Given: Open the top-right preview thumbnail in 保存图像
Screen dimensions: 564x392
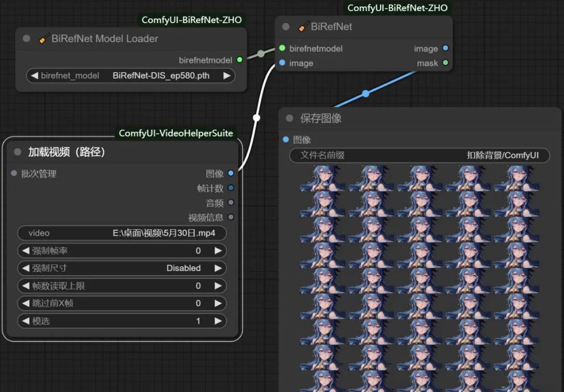Looking at the screenshot, I should [516, 178].
